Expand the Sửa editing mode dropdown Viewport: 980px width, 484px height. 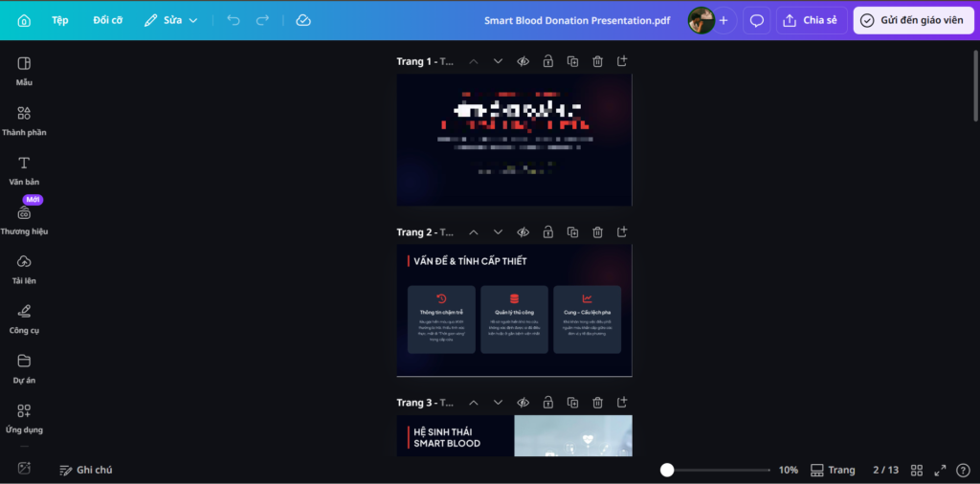(x=171, y=20)
